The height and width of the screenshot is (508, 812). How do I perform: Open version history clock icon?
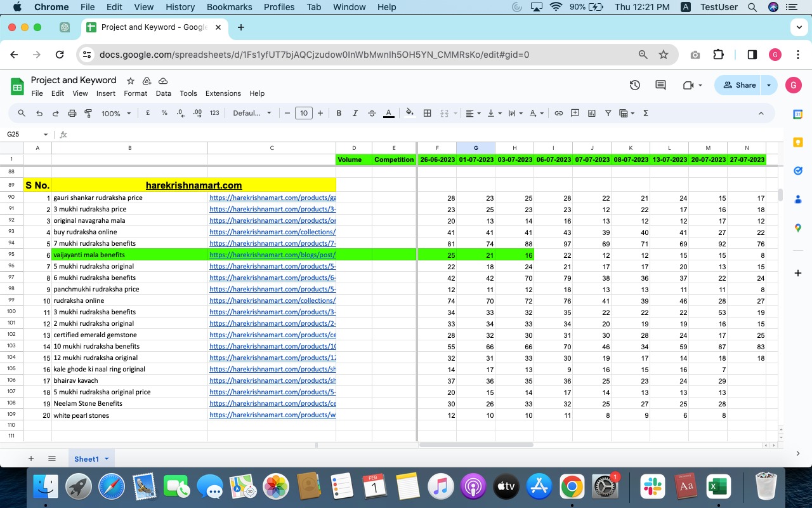click(x=634, y=85)
